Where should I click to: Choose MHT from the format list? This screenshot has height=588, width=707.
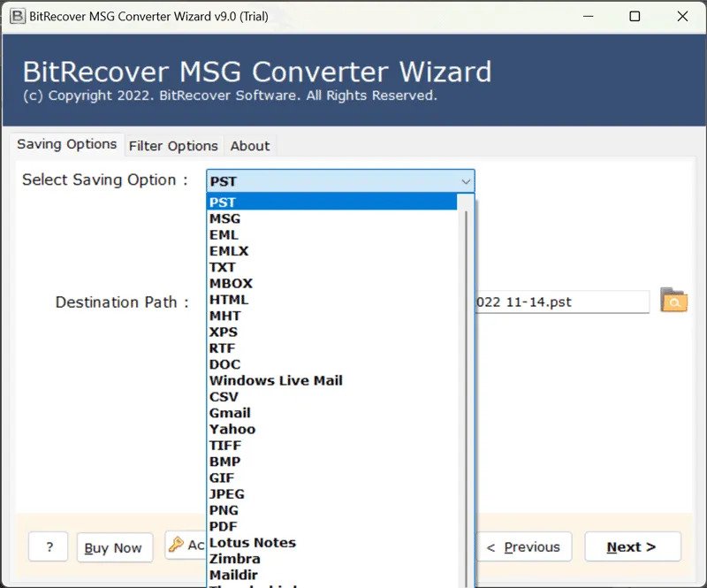click(x=332, y=316)
